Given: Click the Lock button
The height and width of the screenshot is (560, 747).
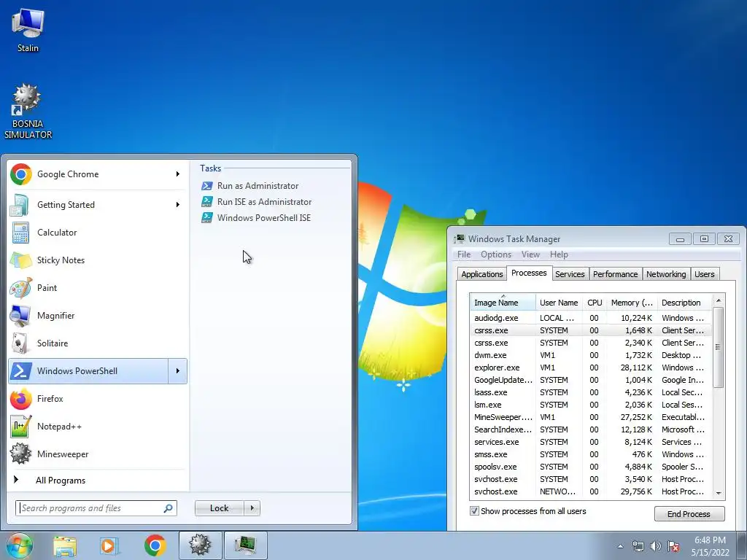Looking at the screenshot, I should (219, 508).
